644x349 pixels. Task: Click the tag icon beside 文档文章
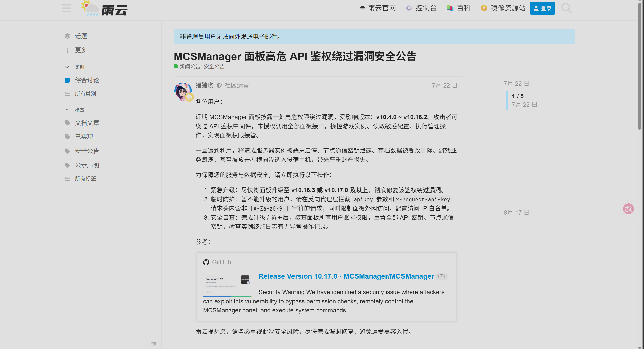pyautogui.click(x=67, y=123)
